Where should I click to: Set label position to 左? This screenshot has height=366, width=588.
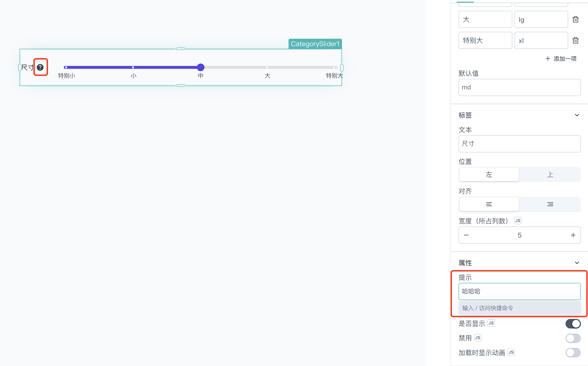point(489,174)
